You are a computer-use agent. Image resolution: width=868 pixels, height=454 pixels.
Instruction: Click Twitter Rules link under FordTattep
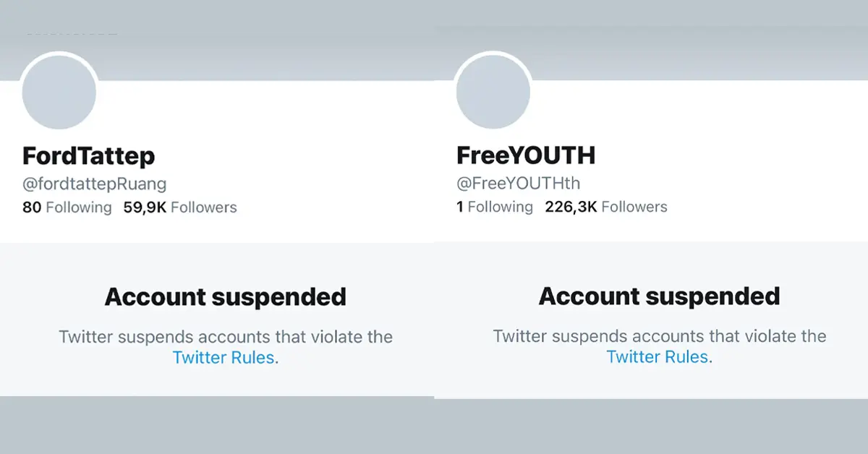pyautogui.click(x=224, y=357)
